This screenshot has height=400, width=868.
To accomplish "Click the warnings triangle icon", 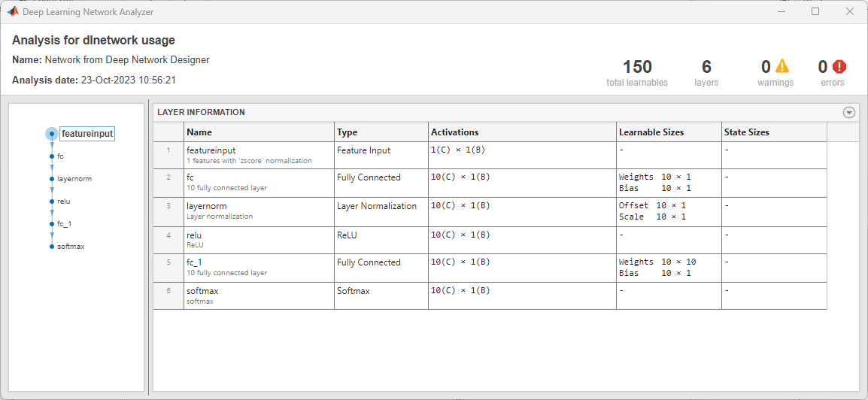I will 783,67.
